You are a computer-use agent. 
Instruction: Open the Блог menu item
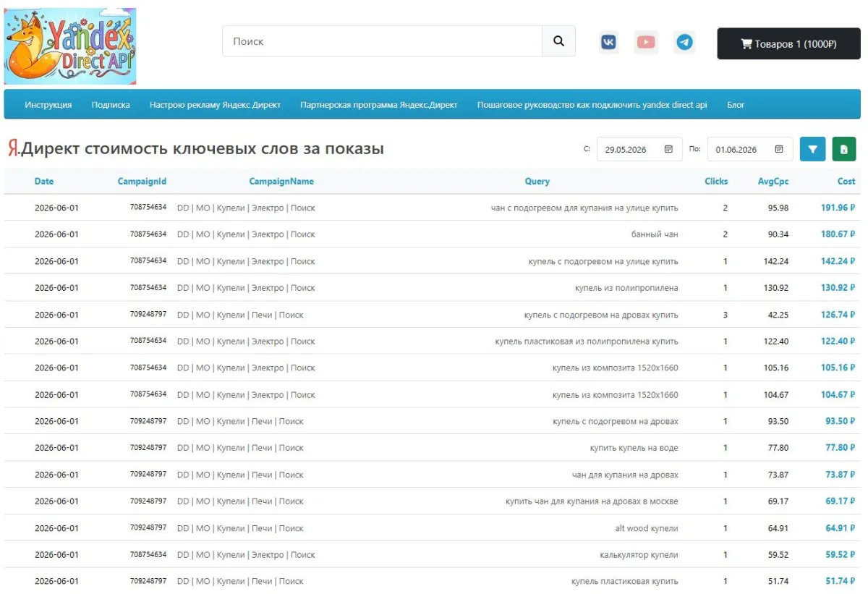pyautogui.click(x=736, y=105)
